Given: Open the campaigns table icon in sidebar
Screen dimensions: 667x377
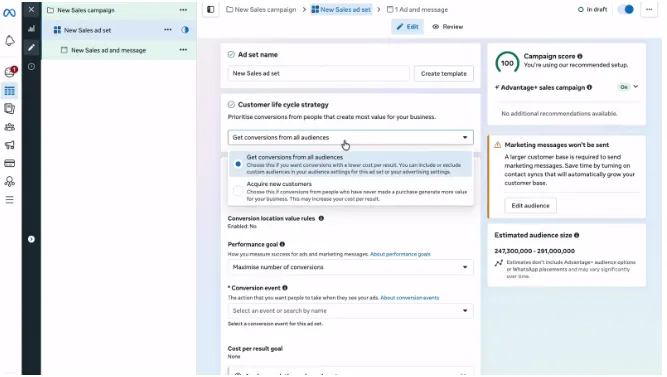Looking at the screenshot, I should click(9, 91).
